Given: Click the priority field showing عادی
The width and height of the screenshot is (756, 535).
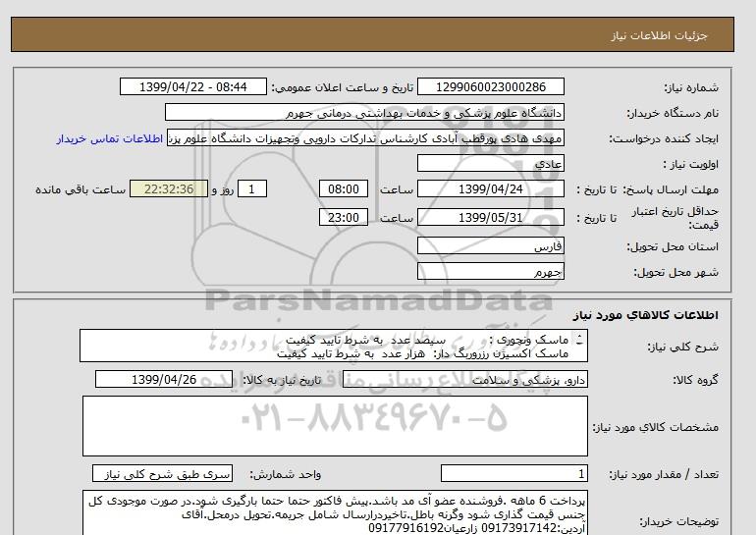Looking at the screenshot, I should pyautogui.click(x=490, y=163).
